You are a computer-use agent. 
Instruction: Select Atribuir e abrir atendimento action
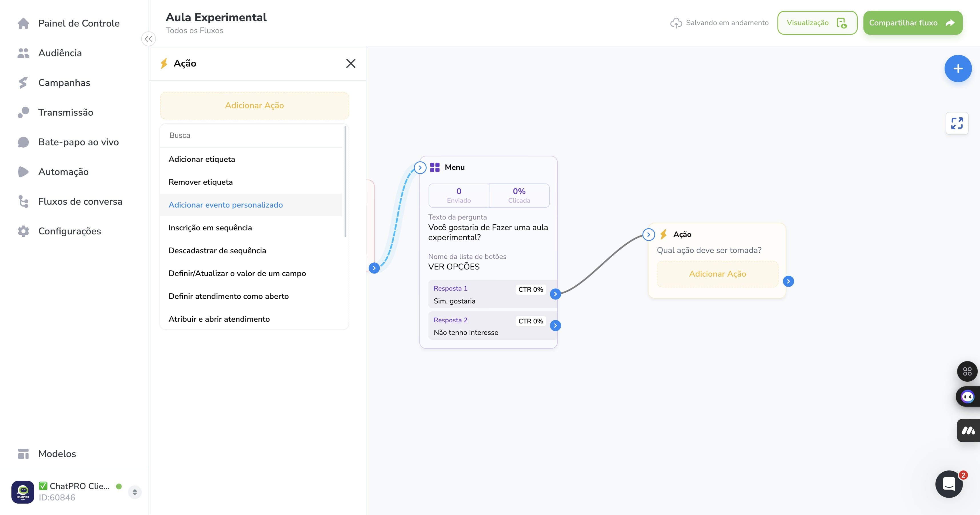pyautogui.click(x=251, y=319)
